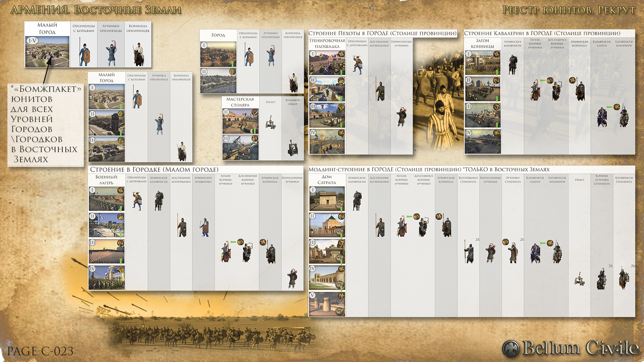Click the 'Армения. Восточные Земли' title
The image size is (644, 362).
96,10
